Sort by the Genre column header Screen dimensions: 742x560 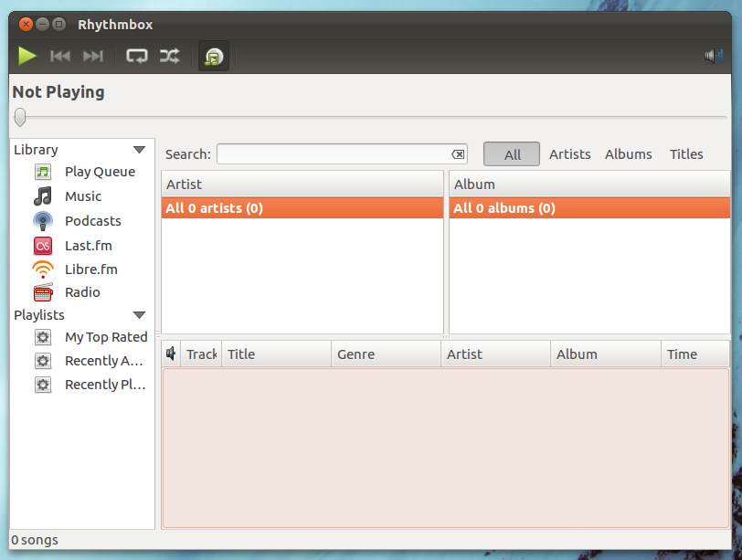point(387,354)
